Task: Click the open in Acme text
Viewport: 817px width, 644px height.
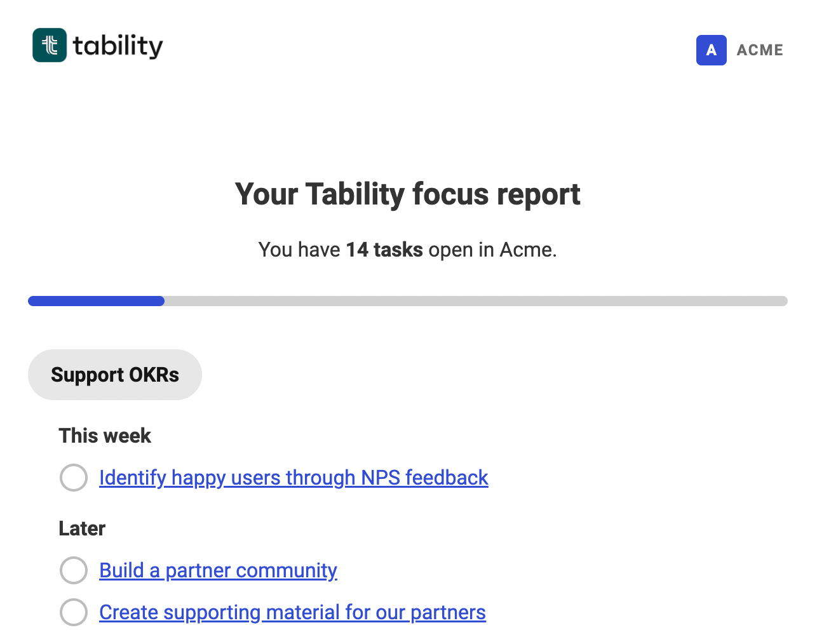Action: 492,250
